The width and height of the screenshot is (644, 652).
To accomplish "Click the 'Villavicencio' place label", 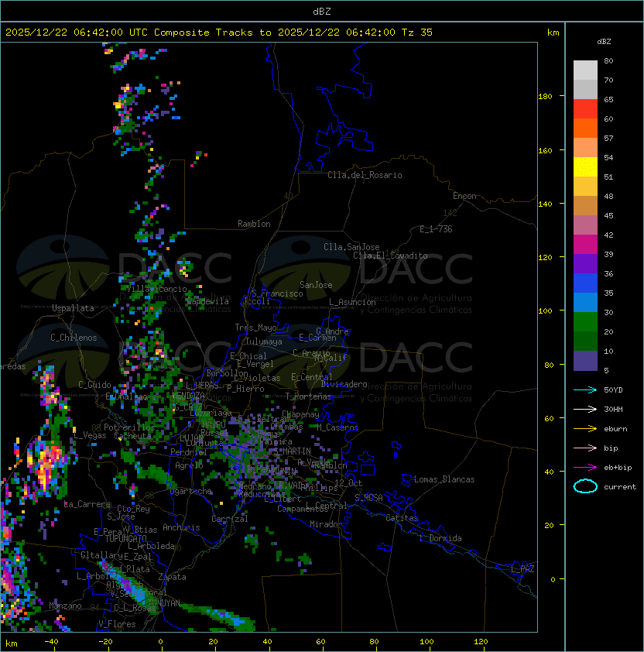I will [156, 289].
